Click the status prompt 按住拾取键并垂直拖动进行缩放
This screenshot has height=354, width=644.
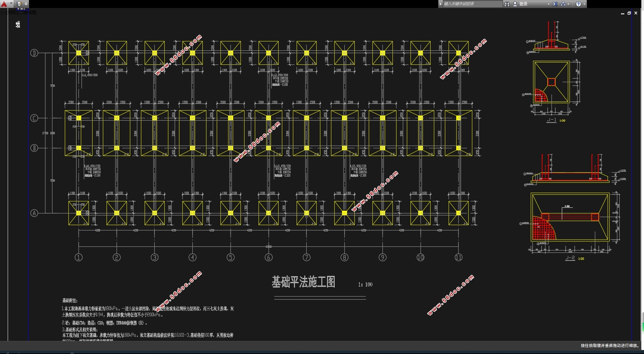tap(610, 346)
